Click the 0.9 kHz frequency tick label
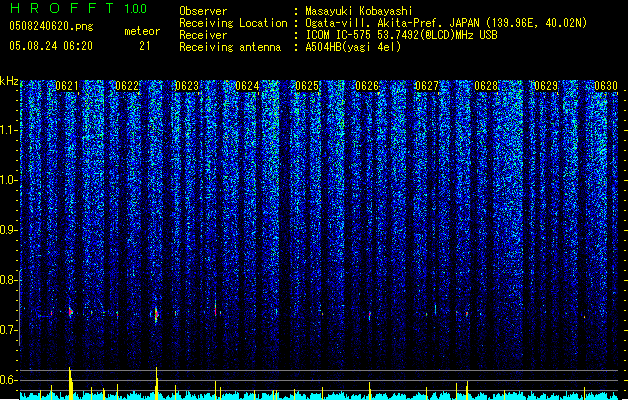This screenshot has width=629, height=400. point(8,230)
